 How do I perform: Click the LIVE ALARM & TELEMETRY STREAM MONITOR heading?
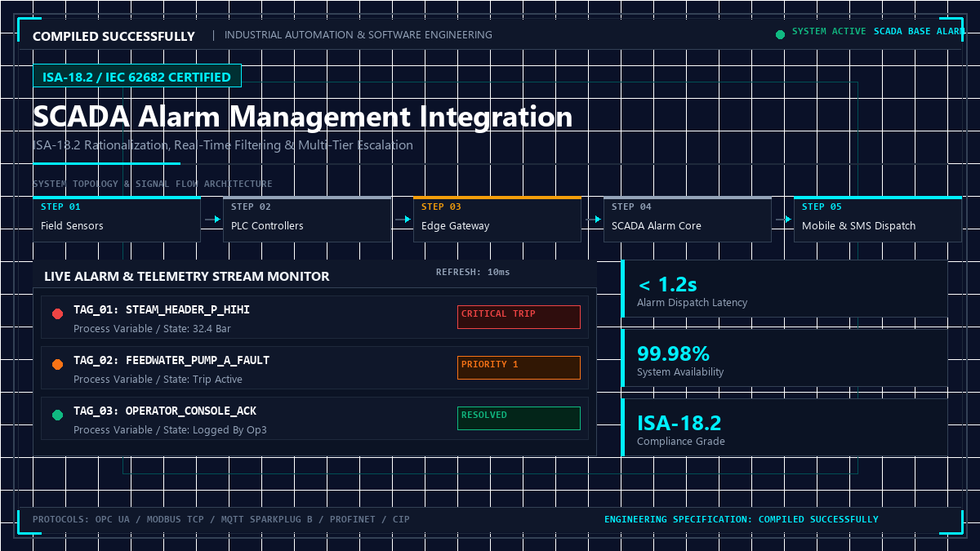pyautogui.click(x=187, y=277)
